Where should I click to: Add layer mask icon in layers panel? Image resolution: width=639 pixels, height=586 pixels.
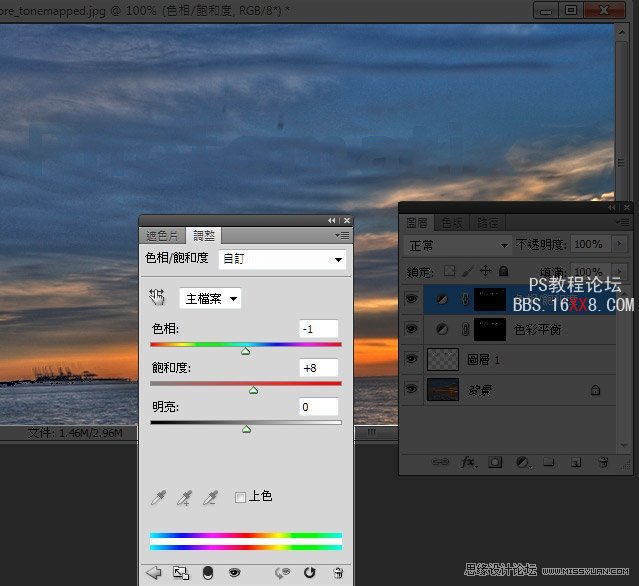coord(495,462)
